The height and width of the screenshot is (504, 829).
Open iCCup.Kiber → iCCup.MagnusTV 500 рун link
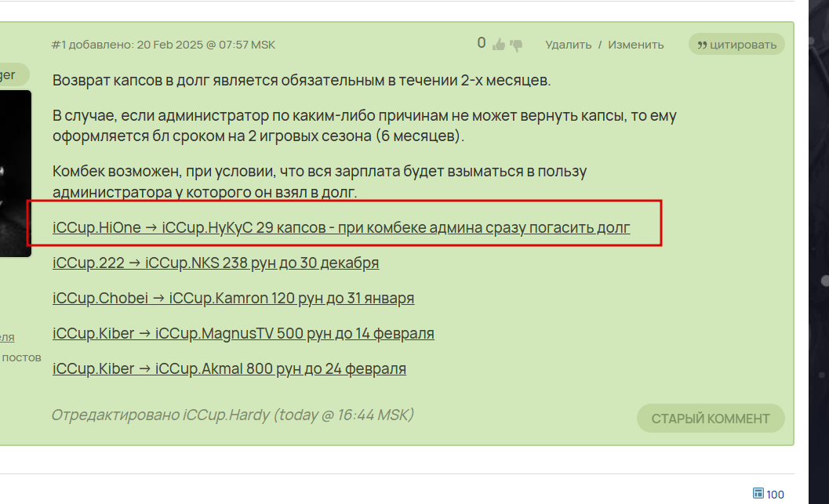click(x=243, y=333)
